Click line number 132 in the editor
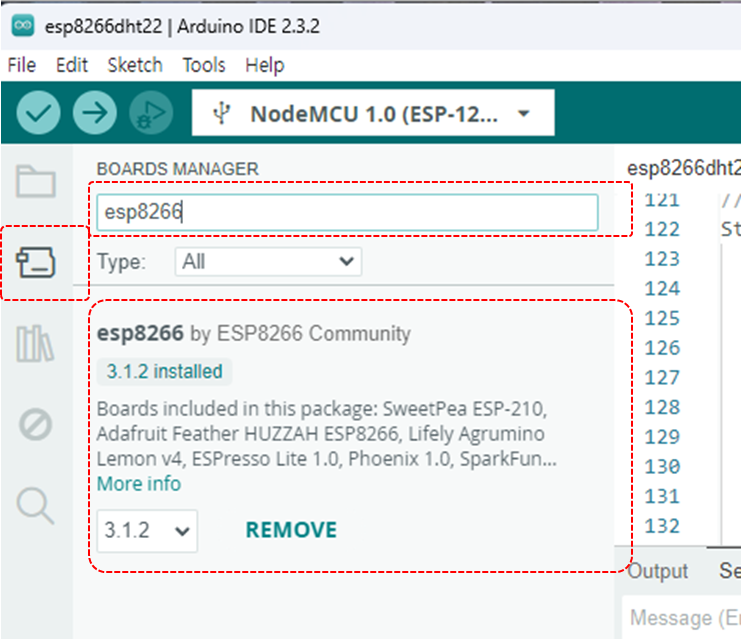Image resolution: width=741 pixels, height=639 pixels. (662, 527)
